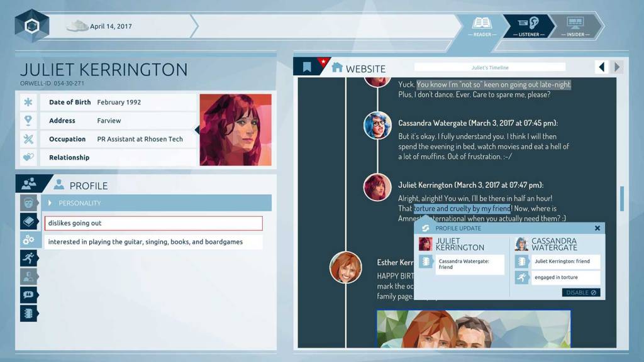Click the browser forward arrow

pyautogui.click(x=617, y=67)
